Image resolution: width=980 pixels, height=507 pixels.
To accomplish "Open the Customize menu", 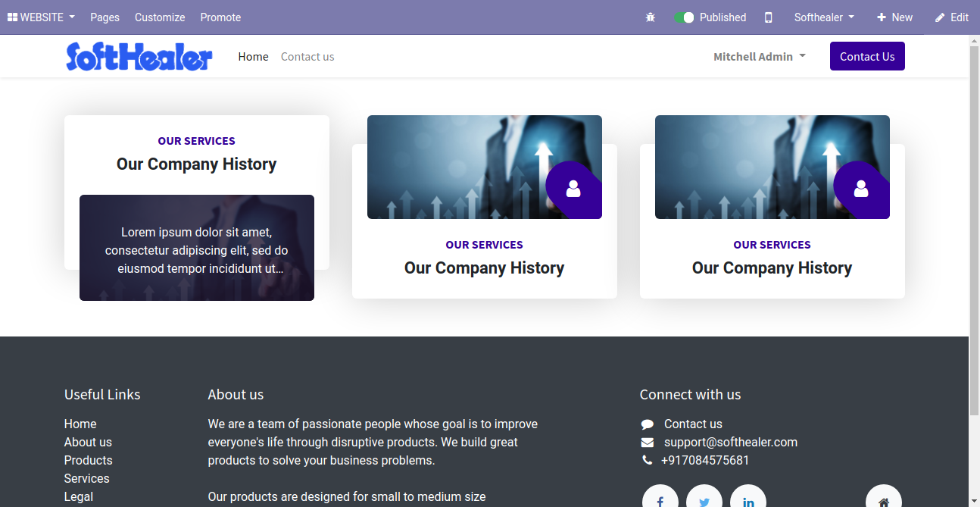I will pyautogui.click(x=160, y=17).
